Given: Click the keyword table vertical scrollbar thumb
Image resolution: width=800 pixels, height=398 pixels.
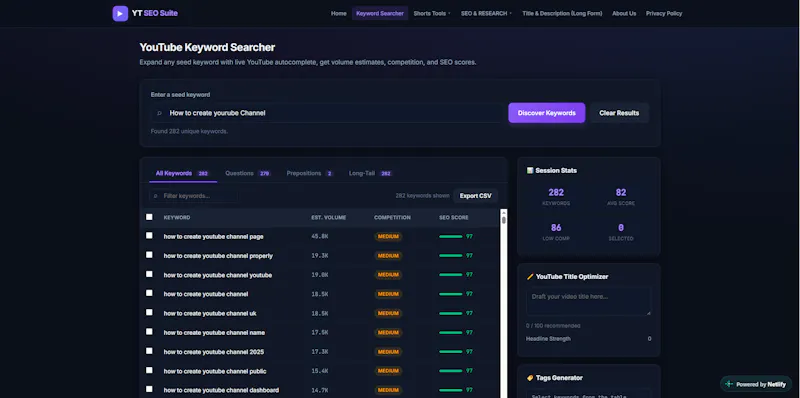Looking at the screenshot, I should click(x=504, y=220).
